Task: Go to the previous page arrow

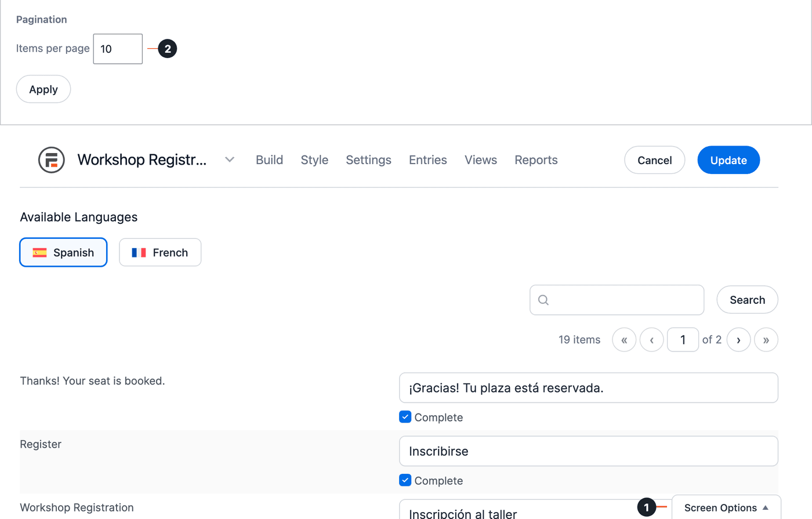Action: pos(652,340)
